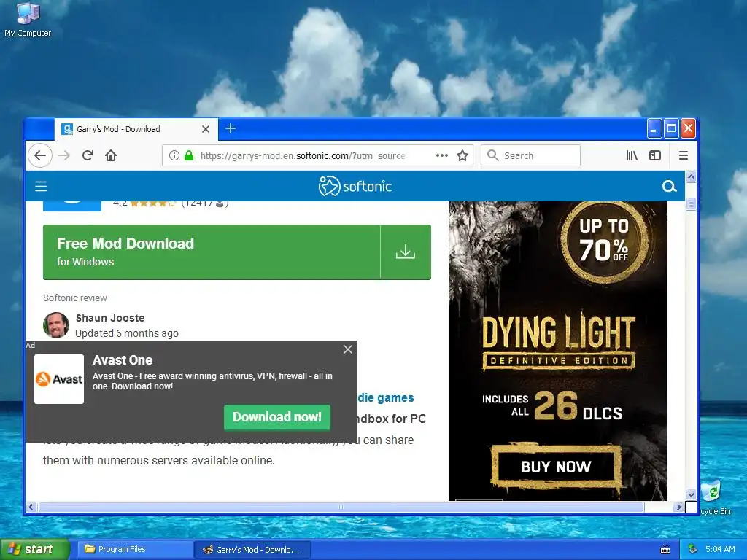This screenshot has width=747, height=560.
Task: Click the "Softonic review" heading text
Action: point(75,298)
